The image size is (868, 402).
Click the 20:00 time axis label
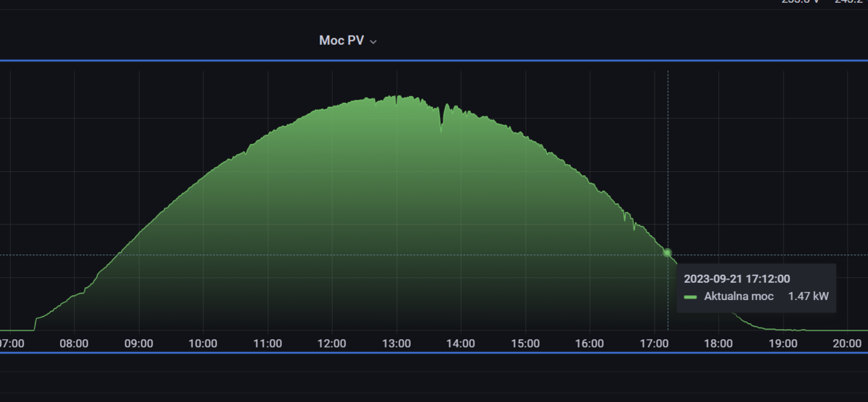[846, 343]
